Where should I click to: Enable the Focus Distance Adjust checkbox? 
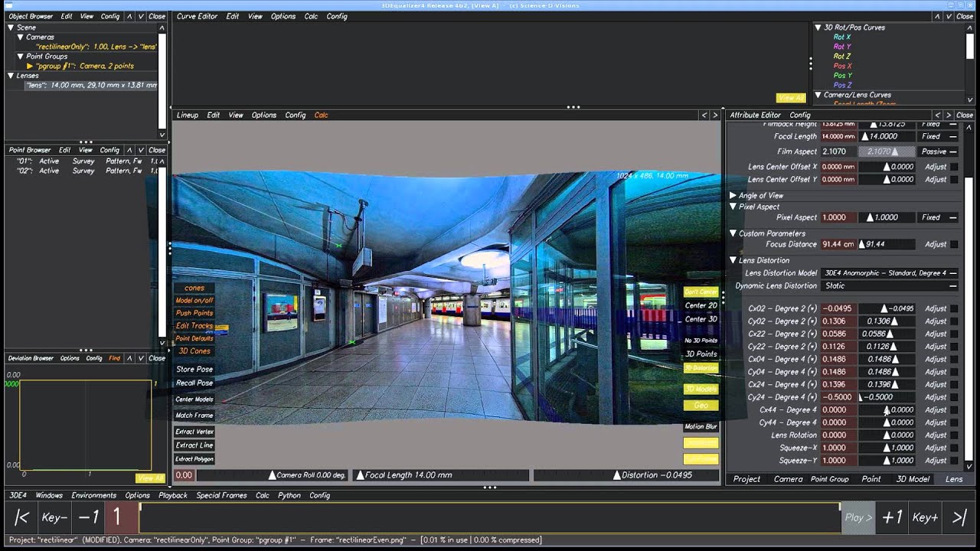[x=953, y=244]
